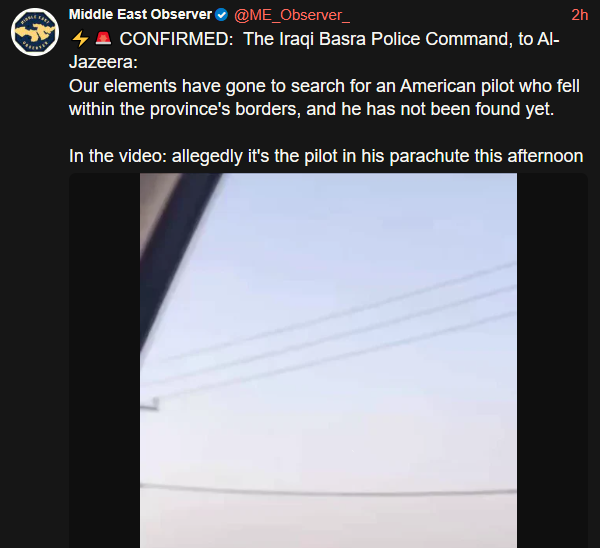Click the 'In the video' caption line
The height and width of the screenshot is (548, 600).
326,156
